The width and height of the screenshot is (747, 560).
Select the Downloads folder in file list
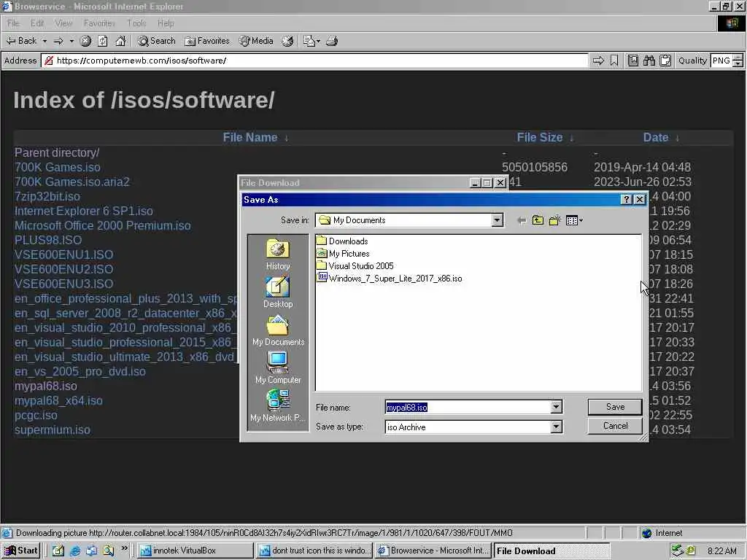coord(343,241)
